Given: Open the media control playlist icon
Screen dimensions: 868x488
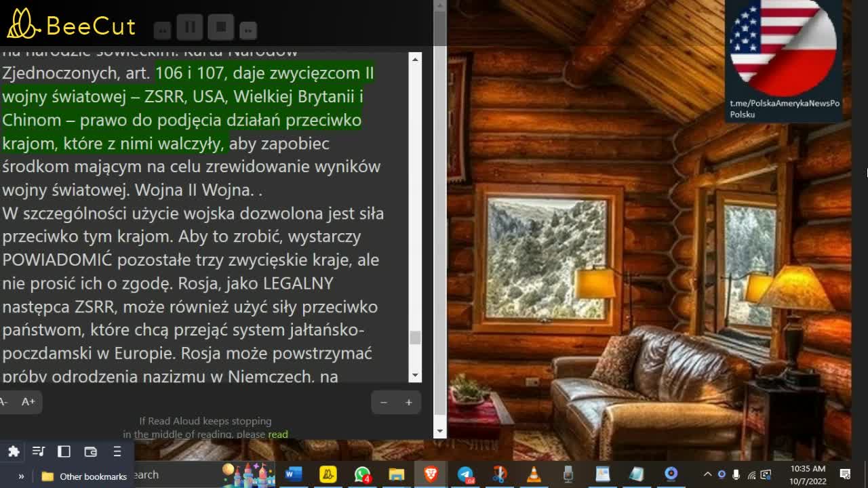Looking at the screenshot, I should coord(39,451).
